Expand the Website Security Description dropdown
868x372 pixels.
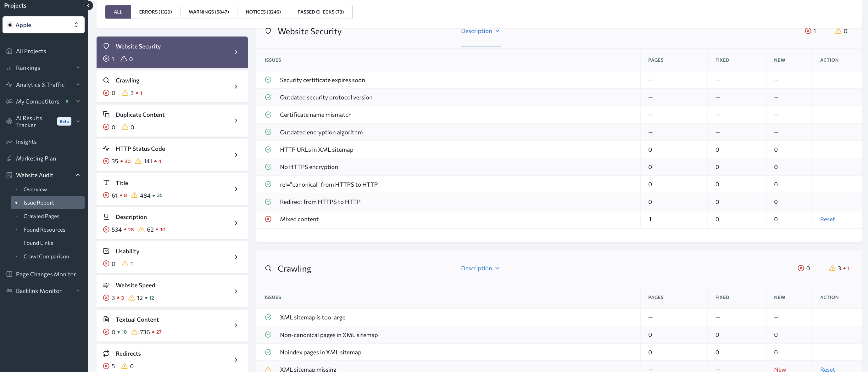(480, 31)
